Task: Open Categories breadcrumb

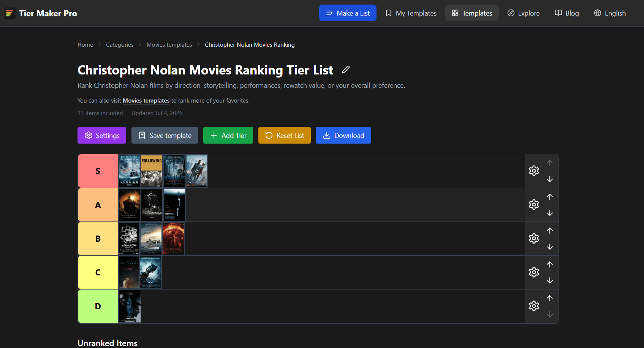Action: (120, 44)
